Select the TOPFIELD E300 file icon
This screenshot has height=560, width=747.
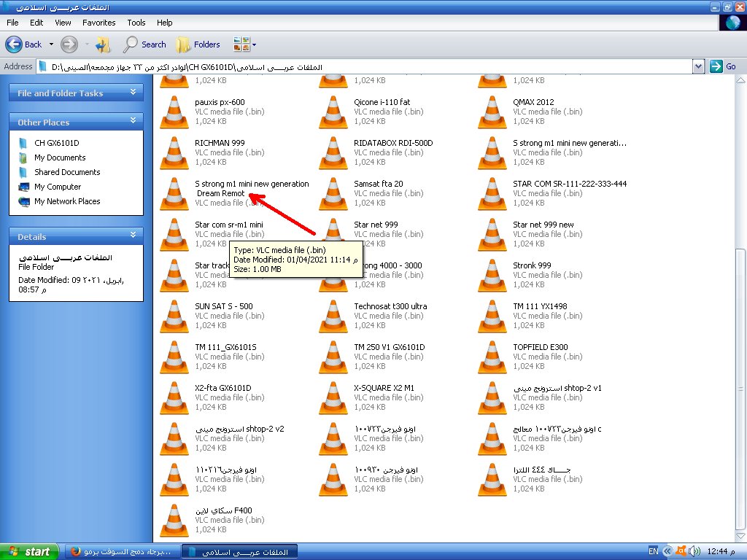pyautogui.click(x=492, y=357)
